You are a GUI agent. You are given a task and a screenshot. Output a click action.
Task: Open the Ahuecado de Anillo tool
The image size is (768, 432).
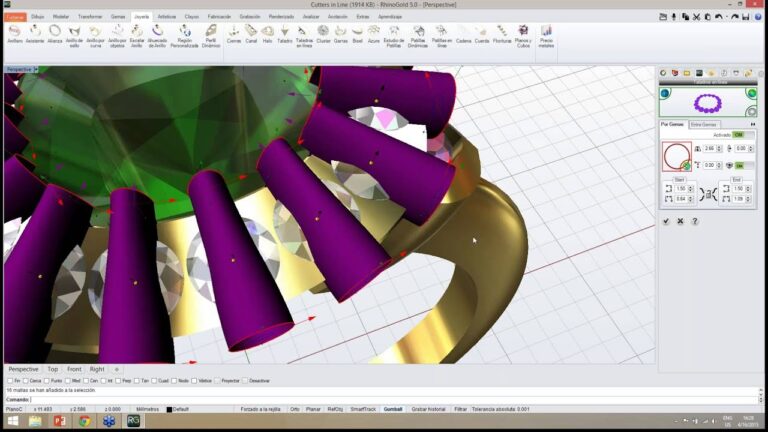[x=157, y=37]
